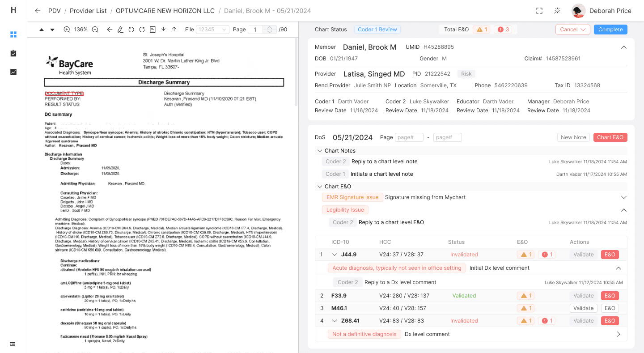Click the Chart E&O button
The width and height of the screenshot is (644, 353).
(x=610, y=137)
